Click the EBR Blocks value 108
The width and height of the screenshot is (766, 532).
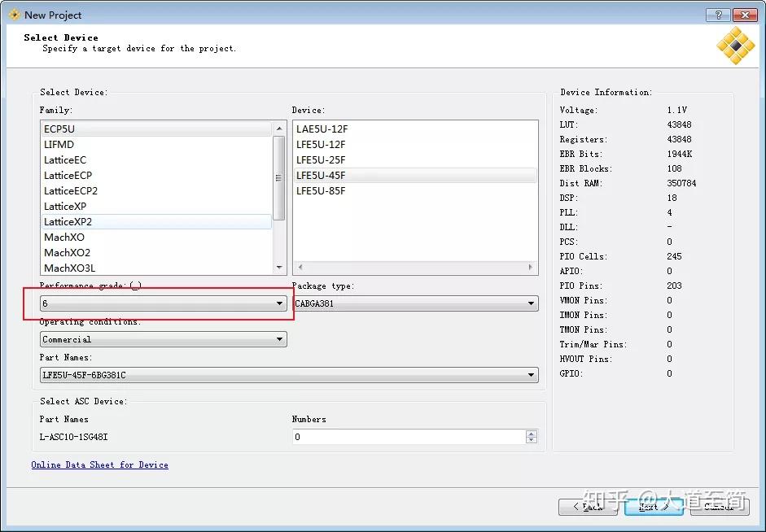pyautogui.click(x=674, y=168)
